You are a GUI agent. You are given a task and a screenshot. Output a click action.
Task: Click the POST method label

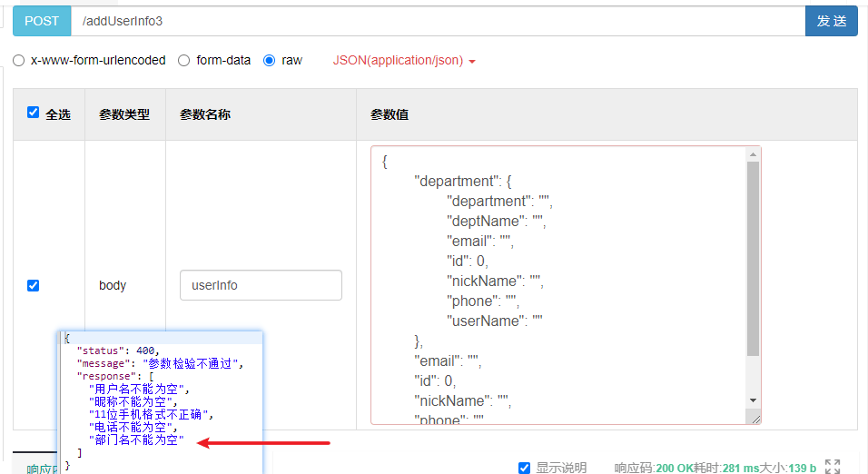[x=42, y=21]
